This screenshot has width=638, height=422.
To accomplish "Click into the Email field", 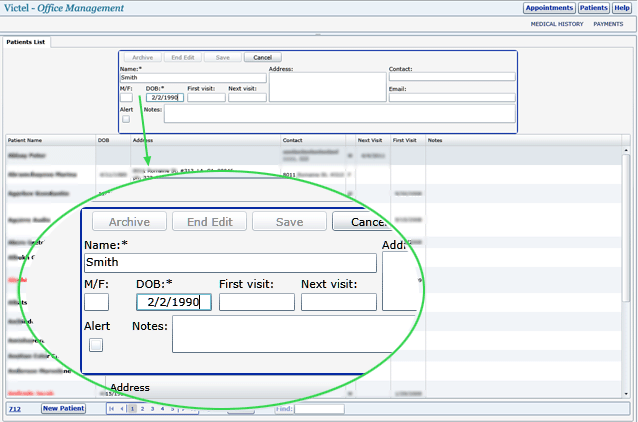I will coord(452,98).
